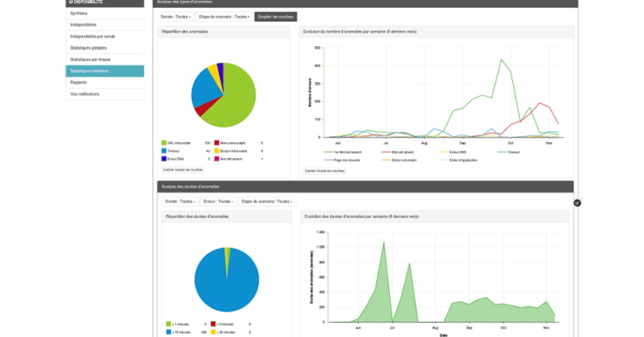Toggle Page non trouvée line legend
This screenshot has width=644, height=337.
pyautogui.click(x=342, y=160)
